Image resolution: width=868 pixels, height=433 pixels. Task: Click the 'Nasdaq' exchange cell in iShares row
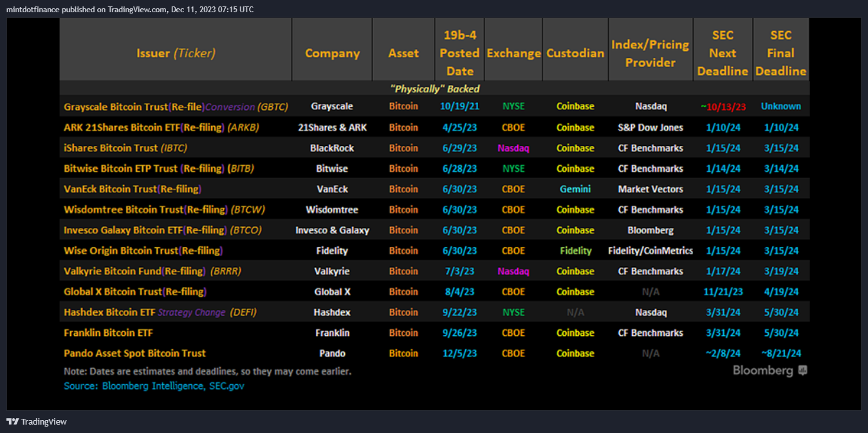pos(513,148)
